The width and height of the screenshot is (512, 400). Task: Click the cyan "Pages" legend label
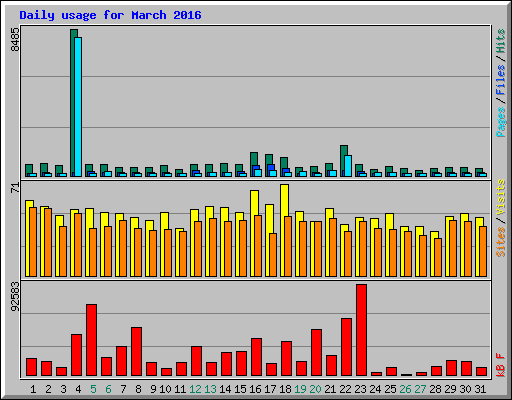point(501,122)
